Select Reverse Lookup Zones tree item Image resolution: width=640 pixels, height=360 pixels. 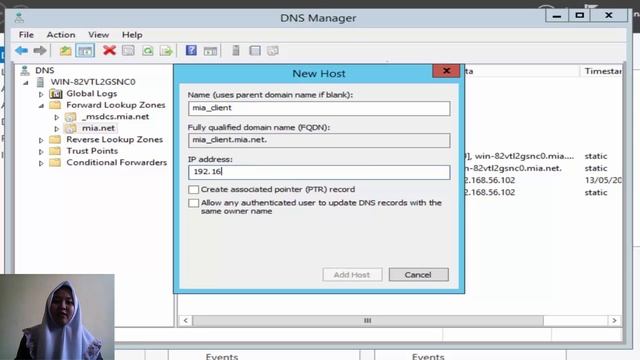click(115, 140)
